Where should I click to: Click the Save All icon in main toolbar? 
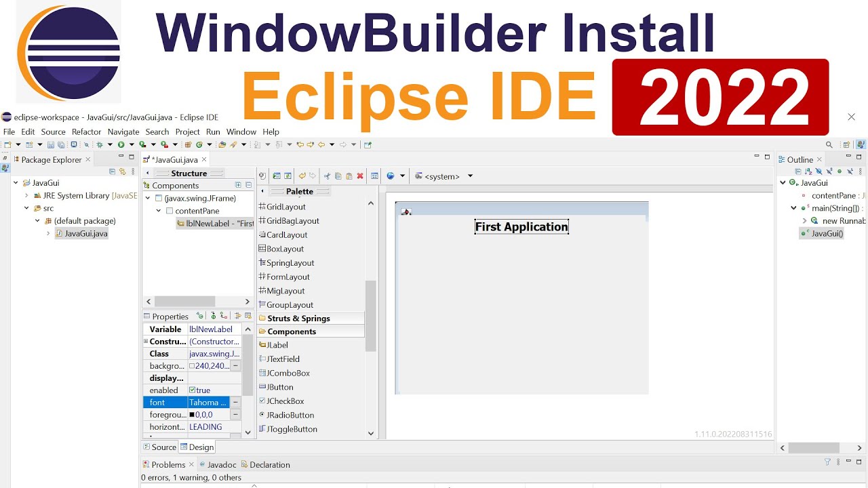pyautogui.click(x=61, y=144)
